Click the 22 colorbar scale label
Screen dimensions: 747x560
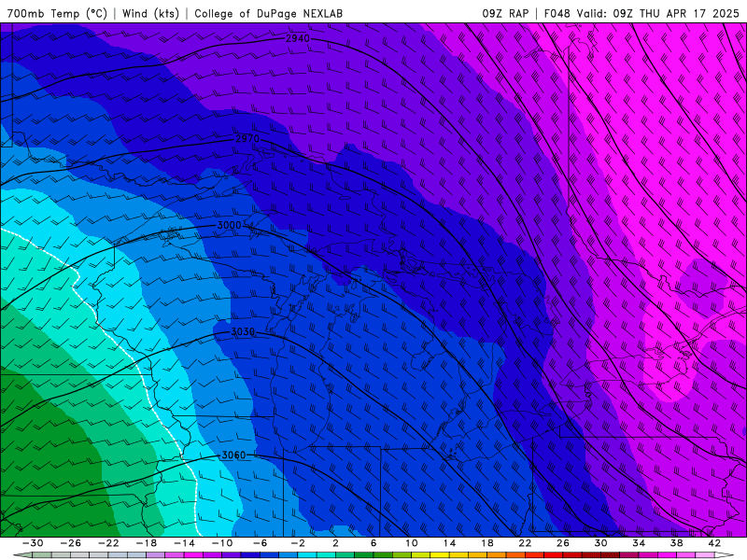click(x=525, y=543)
